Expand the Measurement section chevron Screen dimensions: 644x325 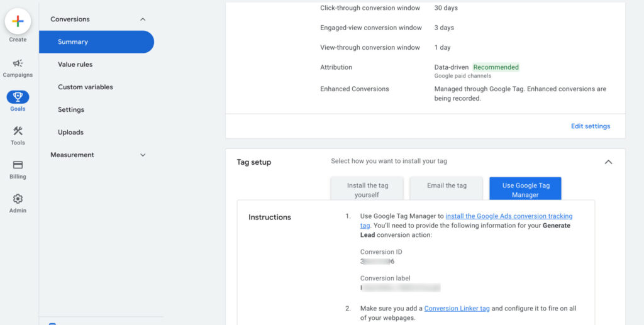(143, 155)
